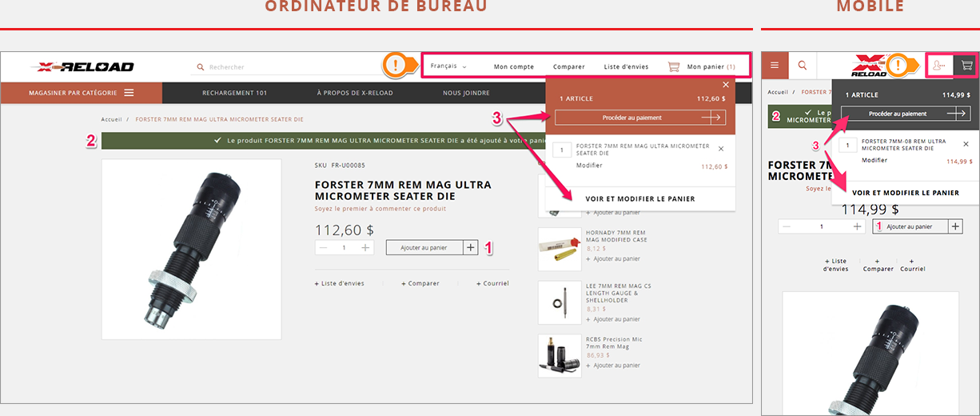
Task: Click RCBS Precision Mic 7mm Rem Mag title
Action: pyautogui.click(x=614, y=343)
